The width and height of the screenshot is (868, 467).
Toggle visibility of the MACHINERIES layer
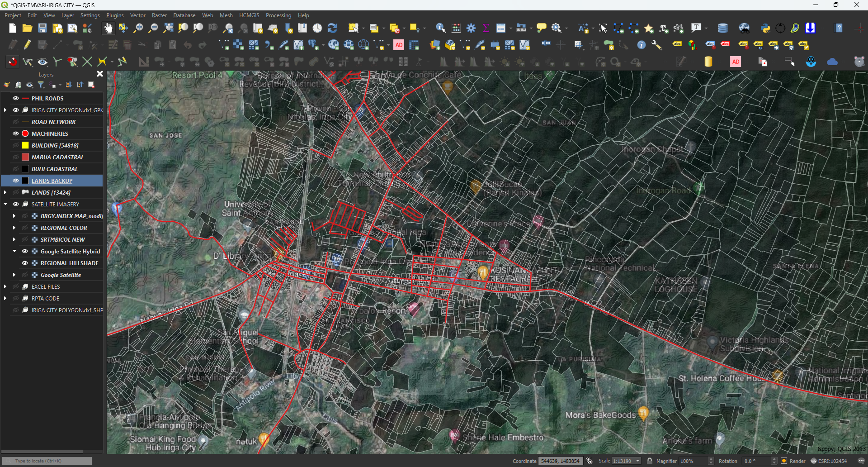15,133
